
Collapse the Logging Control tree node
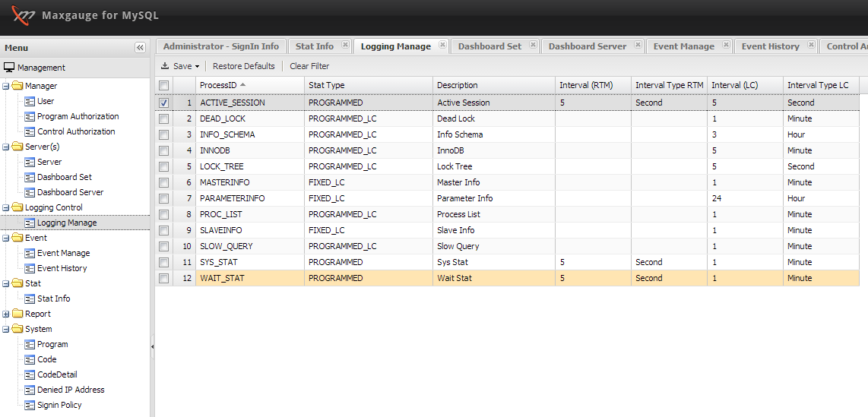(x=6, y=208)
